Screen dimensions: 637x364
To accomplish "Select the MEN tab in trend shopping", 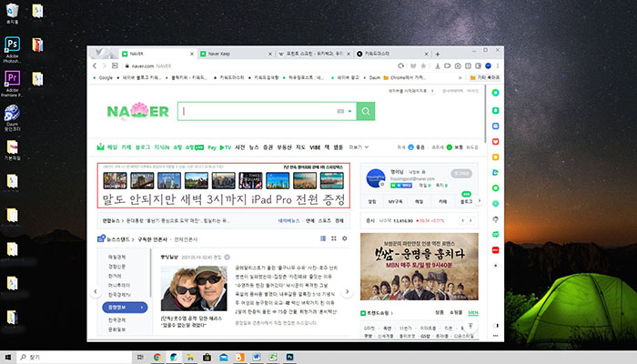I will pos(473,312).
